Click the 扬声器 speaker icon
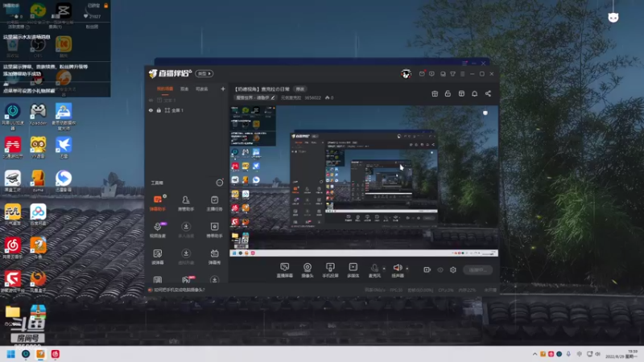 point(397,268)
